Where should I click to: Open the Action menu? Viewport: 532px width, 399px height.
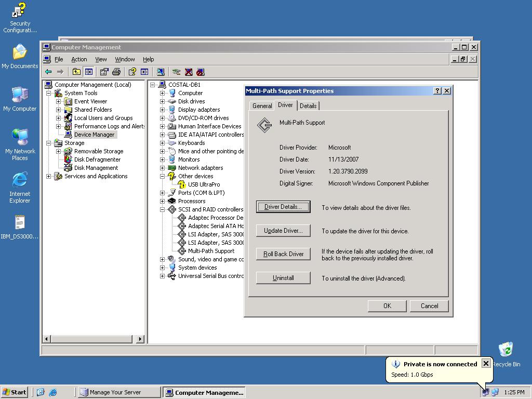(79, 59)
